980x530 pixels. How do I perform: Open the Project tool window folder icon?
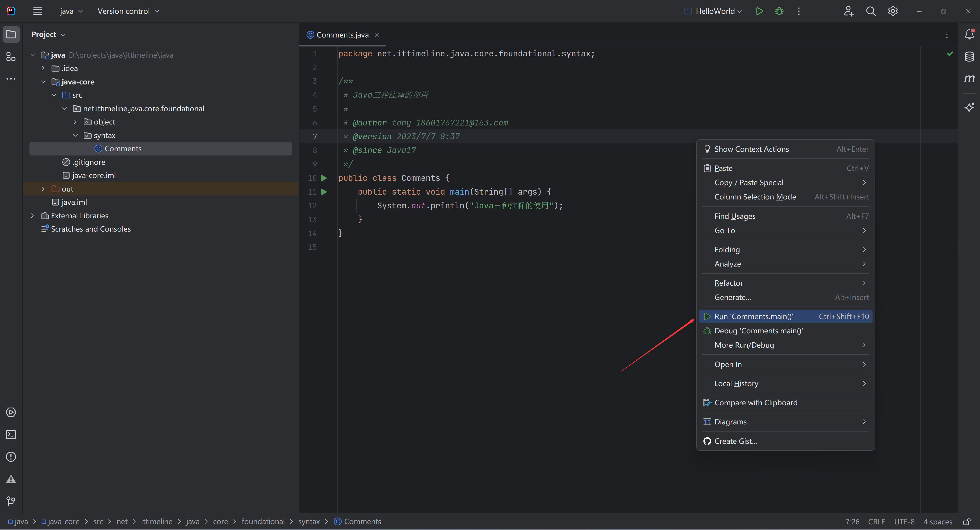tap(11, 34)
